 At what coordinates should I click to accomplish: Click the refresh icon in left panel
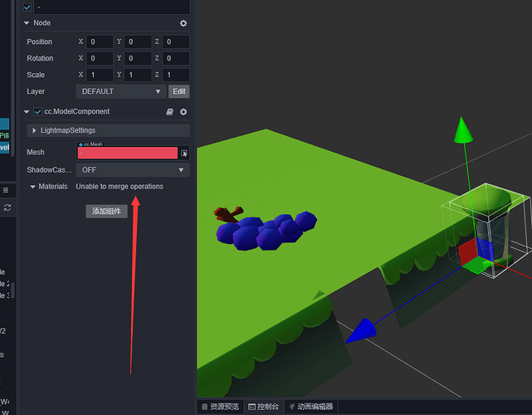click(7, 207)
